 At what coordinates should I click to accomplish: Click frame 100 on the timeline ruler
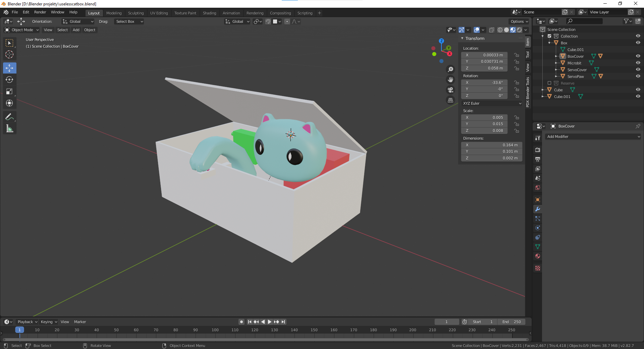215,330
